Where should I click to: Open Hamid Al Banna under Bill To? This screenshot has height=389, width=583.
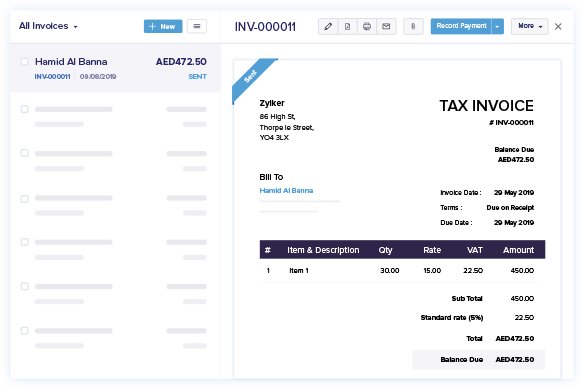(x=286, y=190)
